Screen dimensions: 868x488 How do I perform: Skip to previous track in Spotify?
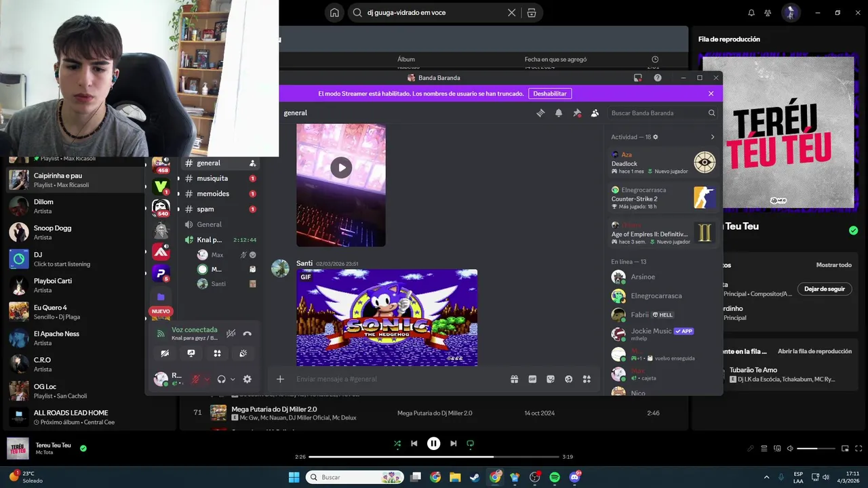(x=414, y=443)
